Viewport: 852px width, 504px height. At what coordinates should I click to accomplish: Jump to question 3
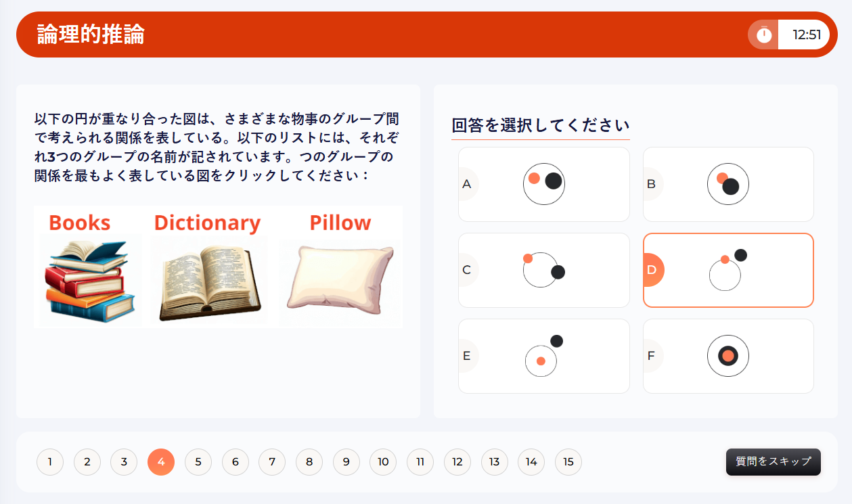(x=124, y=462)
